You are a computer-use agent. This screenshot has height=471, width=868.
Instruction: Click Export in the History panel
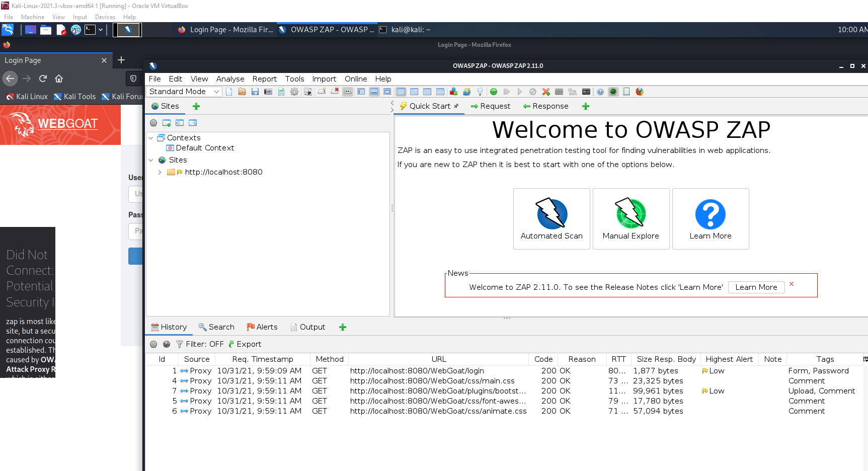click(245, 344)
